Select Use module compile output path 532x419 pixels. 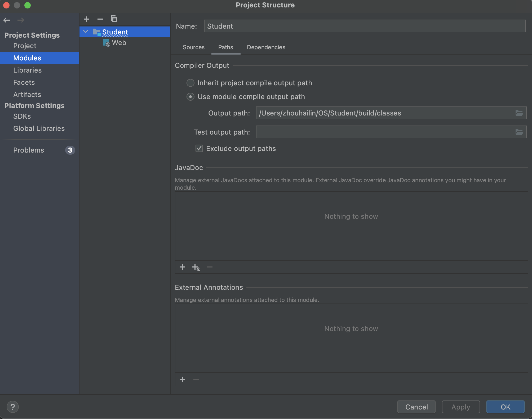190,97
